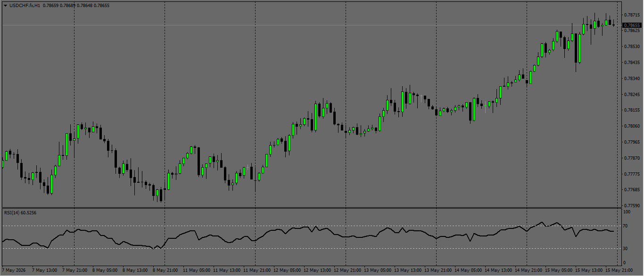Viewport: 644px width, 276px height.
Task: Click the 0.78245 price scale label
Action: coord(632,95)
